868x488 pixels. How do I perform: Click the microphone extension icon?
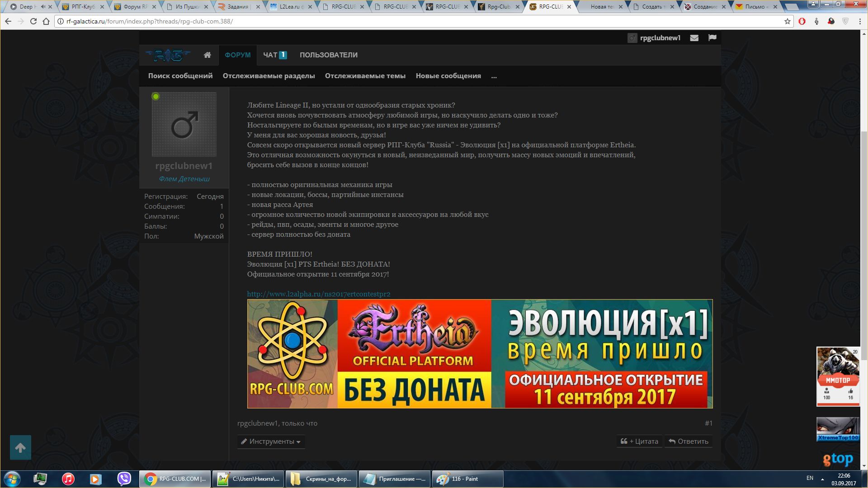(x=816, y=21)
